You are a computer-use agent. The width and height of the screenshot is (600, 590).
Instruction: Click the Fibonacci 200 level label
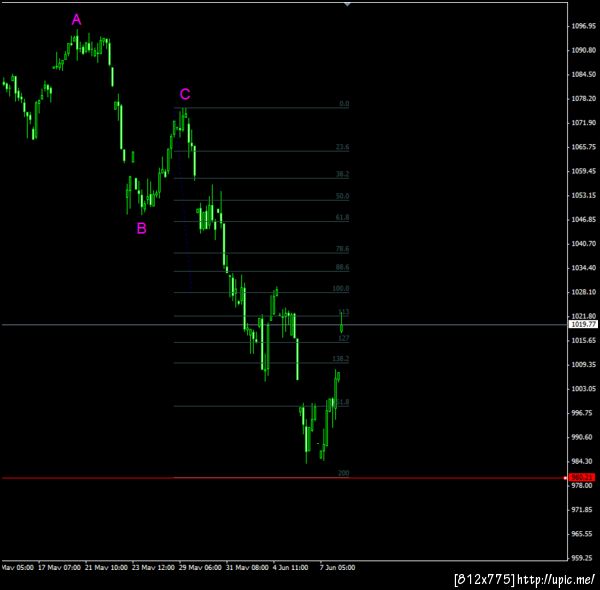(x=344, y=473)
